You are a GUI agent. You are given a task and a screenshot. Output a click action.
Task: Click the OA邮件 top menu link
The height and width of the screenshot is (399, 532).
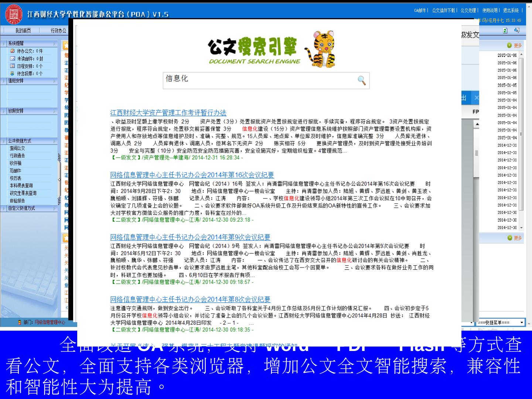pyautogui.click(x=420, y=10)
